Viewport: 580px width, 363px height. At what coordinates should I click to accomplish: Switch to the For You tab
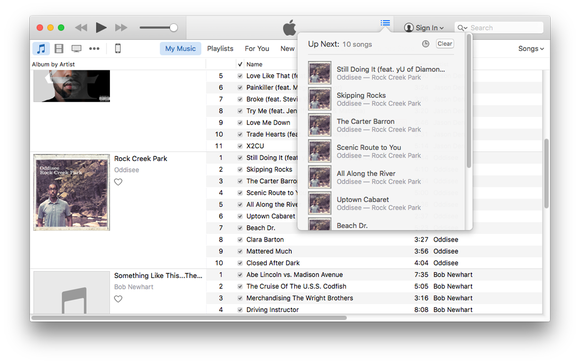[257, 48]
